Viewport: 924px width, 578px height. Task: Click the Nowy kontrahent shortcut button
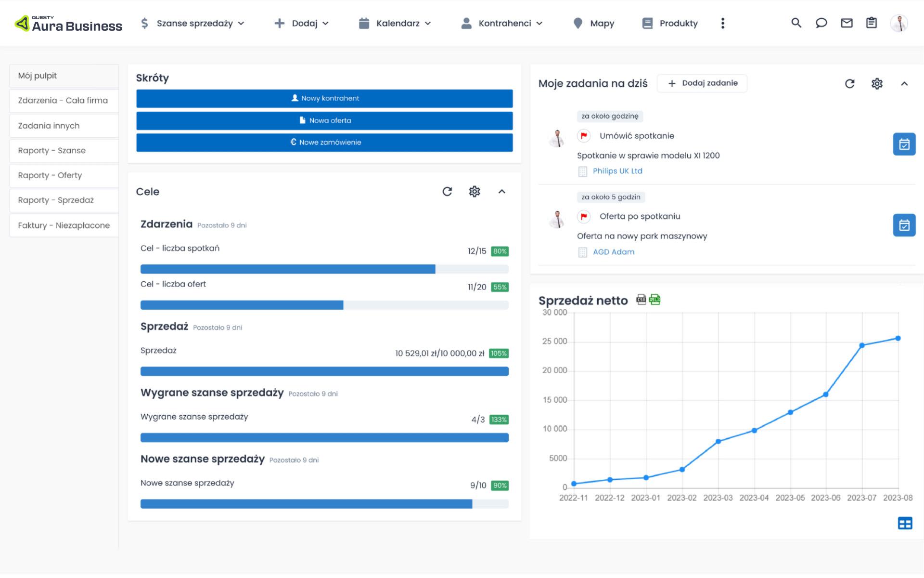pos(324,98)
